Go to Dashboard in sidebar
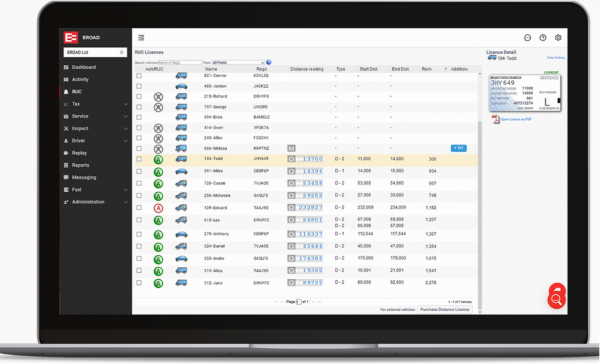This screenshot has height=364, width=600. (x=84, y=67)
